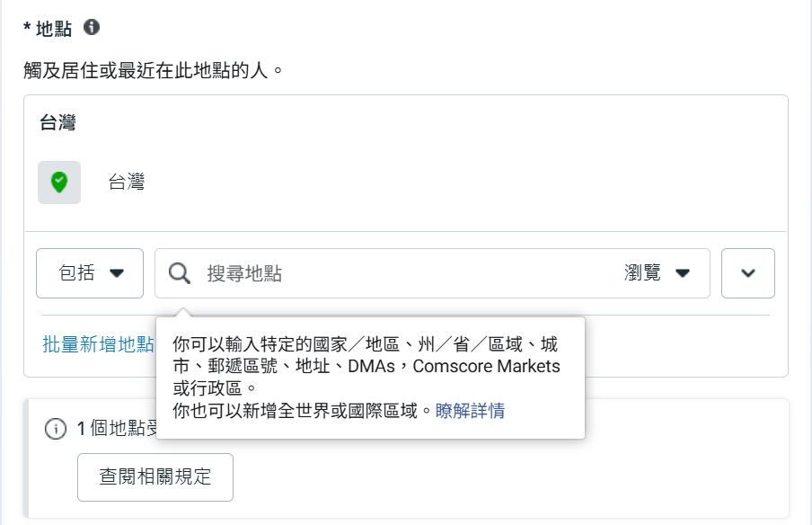The width and height of the screenshot is (812, 525).
Task: Click the info icon beside 地點 label
Action: click(91, 27)
